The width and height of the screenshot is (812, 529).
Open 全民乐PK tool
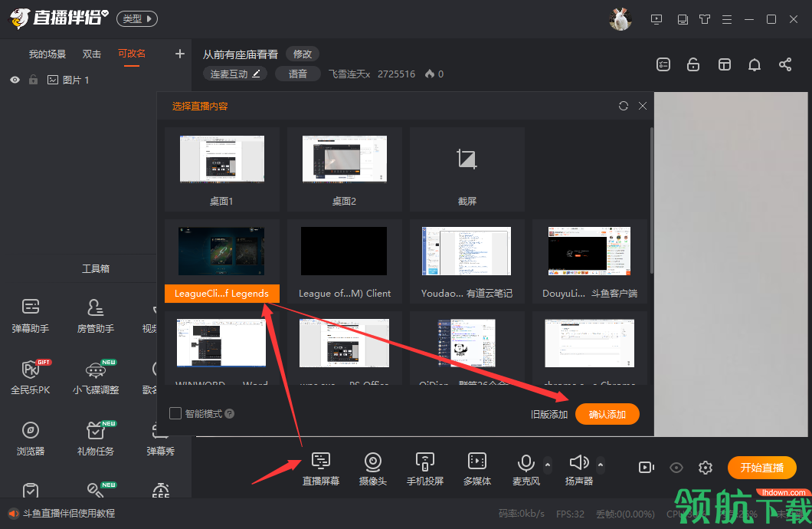31,377
